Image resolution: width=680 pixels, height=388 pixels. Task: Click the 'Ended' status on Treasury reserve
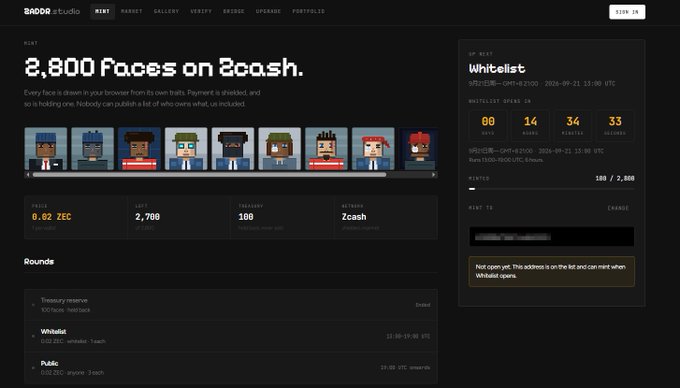tap(423, 305)
